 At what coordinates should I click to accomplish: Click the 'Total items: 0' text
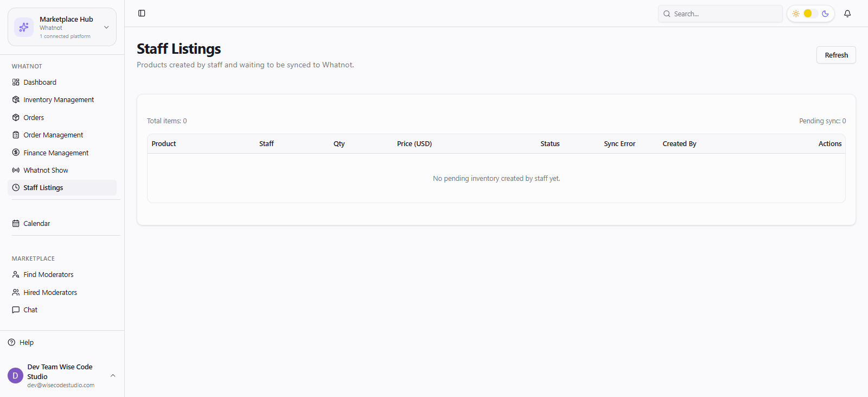tap(167, 121)
